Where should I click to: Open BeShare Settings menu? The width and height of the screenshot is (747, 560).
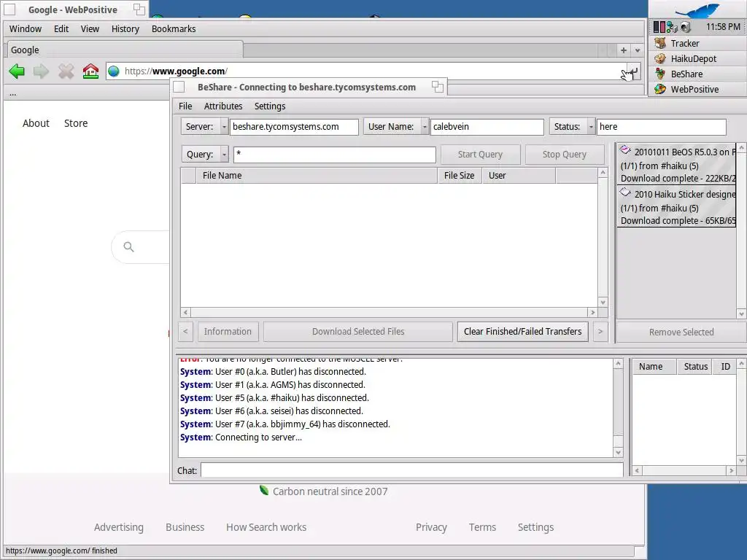pyautogui.click(x=270, y=106)
